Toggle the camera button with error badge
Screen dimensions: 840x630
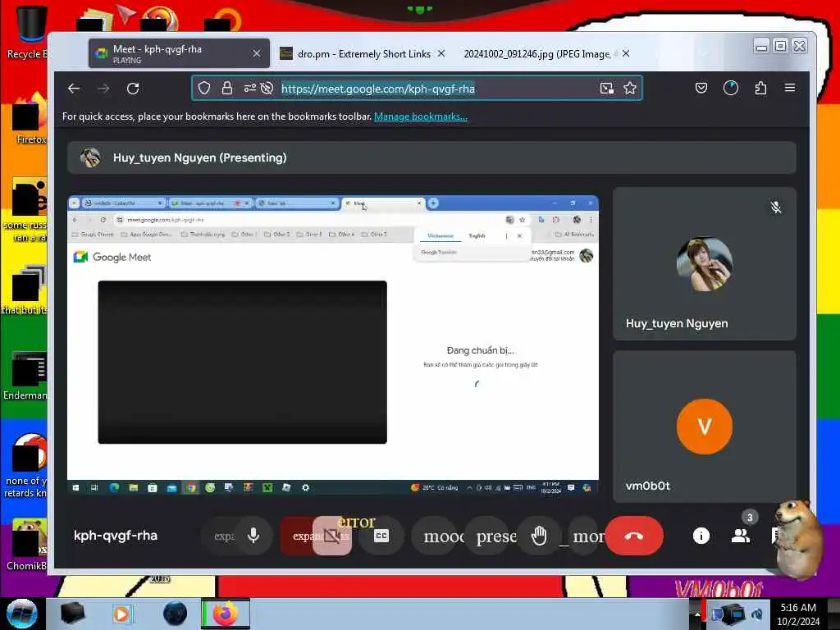click(x=332, y=535)
